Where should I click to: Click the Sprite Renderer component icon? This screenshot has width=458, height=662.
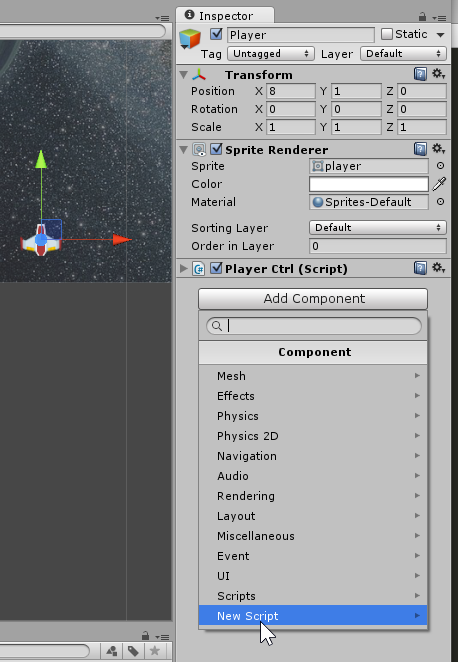click(199, 149)
